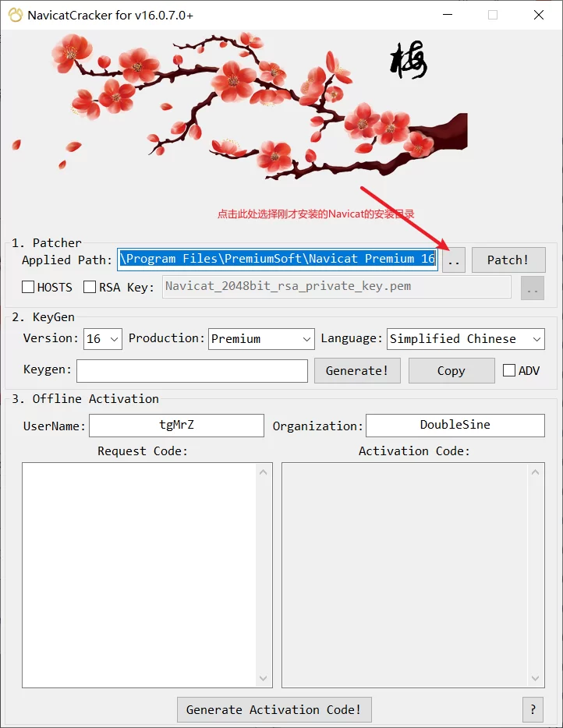This screenshot has height=728, width=563.
Task: Click the browse button next to RSA Key field
Action: click(532, 287)
